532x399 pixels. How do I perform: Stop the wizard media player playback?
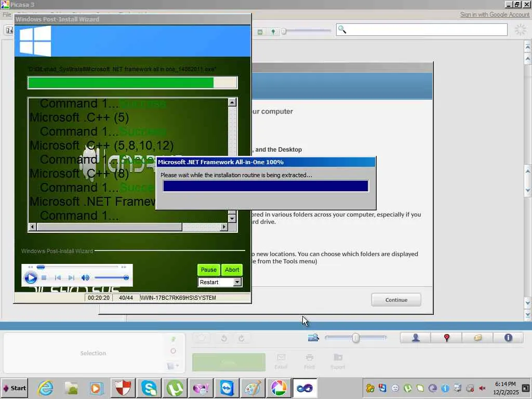(44, 278)
